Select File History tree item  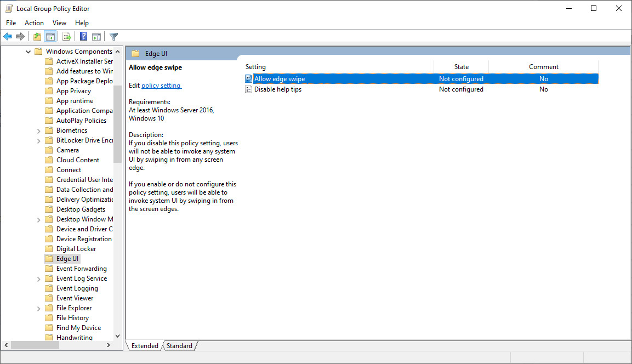72,318
